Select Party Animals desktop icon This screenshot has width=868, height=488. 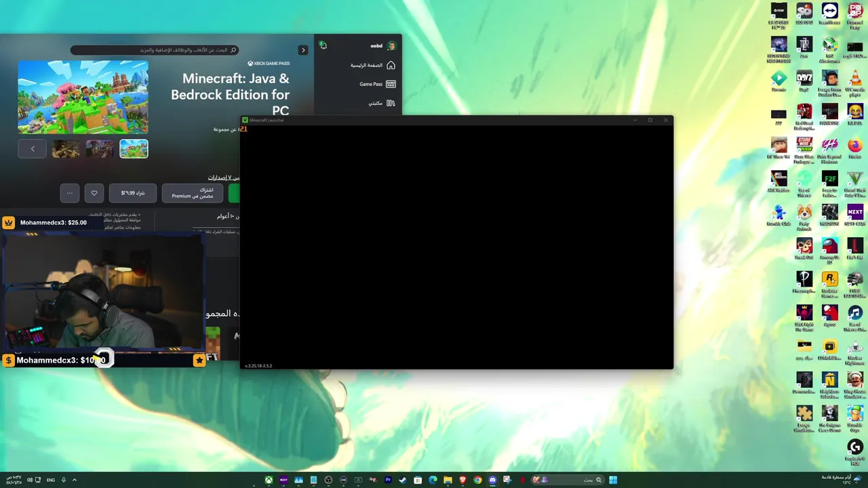804,217
